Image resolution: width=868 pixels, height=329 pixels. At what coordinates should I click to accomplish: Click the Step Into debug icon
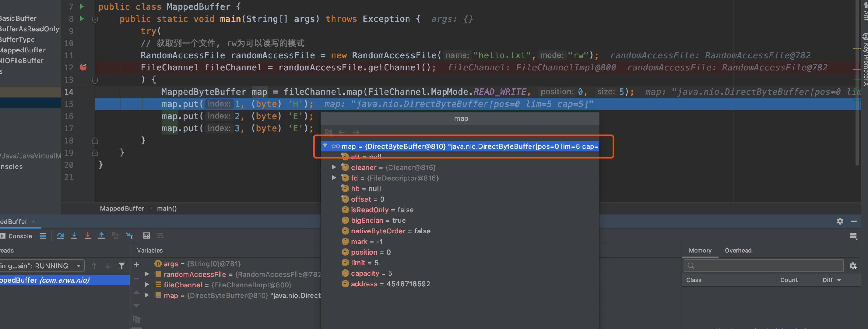coord(74,235)
